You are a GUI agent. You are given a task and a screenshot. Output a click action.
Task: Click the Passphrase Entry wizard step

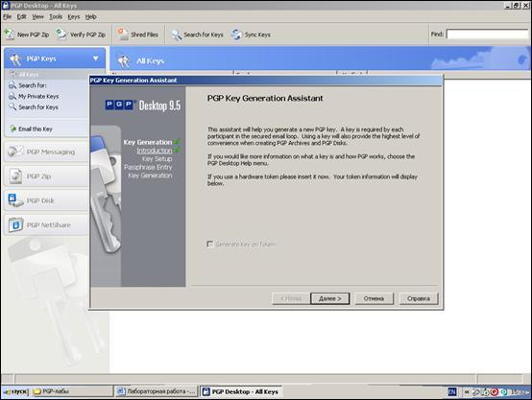[x=148, y=167]
